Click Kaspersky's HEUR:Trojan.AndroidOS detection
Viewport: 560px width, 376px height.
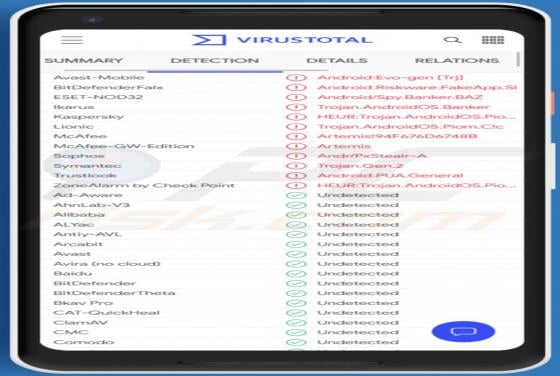point(416,117)
